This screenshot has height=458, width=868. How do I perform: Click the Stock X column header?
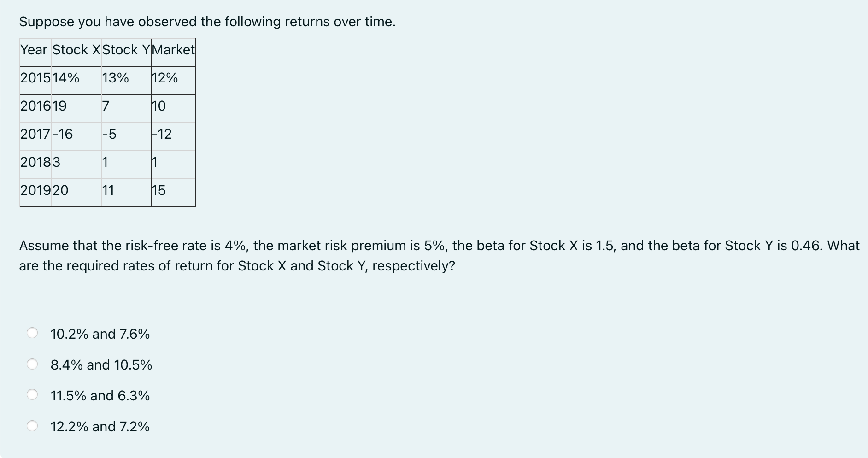pos(75,50)
